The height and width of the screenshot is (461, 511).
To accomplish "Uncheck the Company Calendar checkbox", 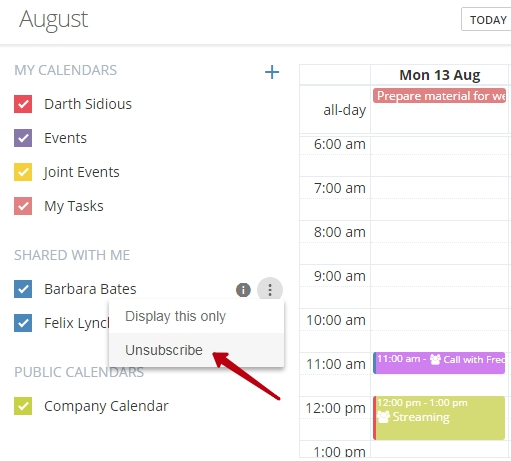I will click(x=23, y=406).
